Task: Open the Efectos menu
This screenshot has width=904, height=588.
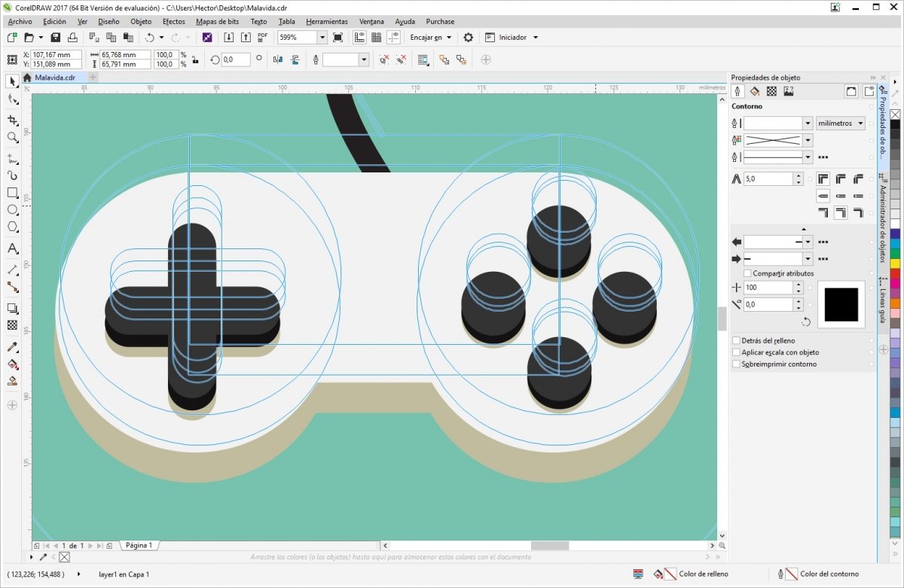Action: click(x=174, y=22)
